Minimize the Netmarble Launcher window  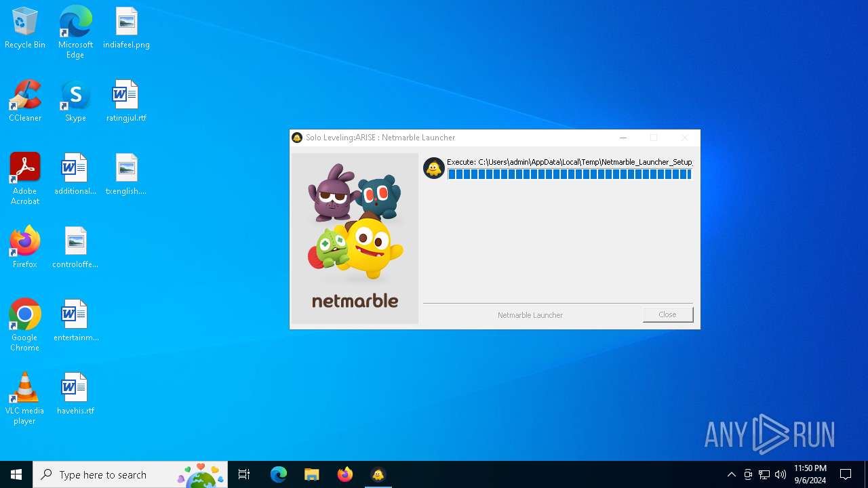click(x=623, y=138)
